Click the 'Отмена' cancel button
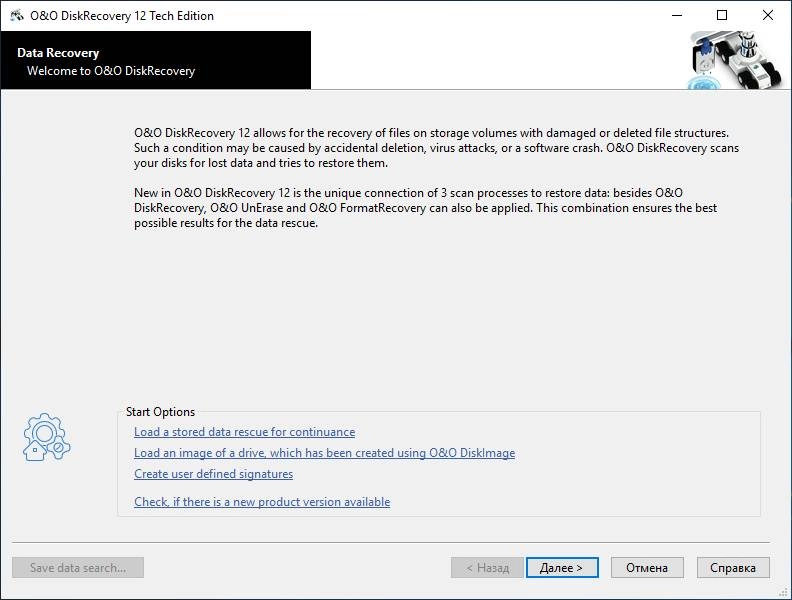The image size is (792, 600). coord(647,568)
